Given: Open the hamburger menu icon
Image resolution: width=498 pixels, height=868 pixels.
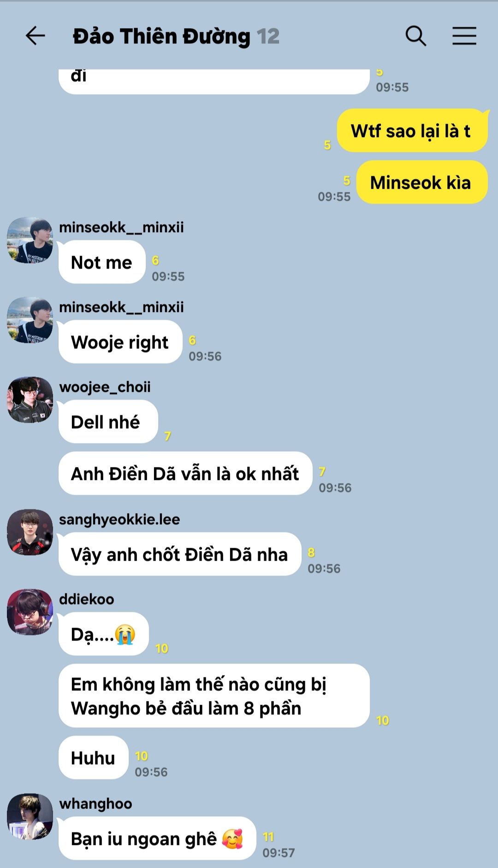Looking at the screenshot, I should pyautogui.click(x=464, y=36).
